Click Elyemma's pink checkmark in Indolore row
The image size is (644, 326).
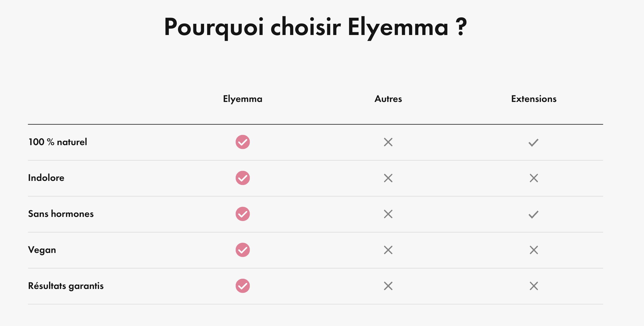point(243,178)
